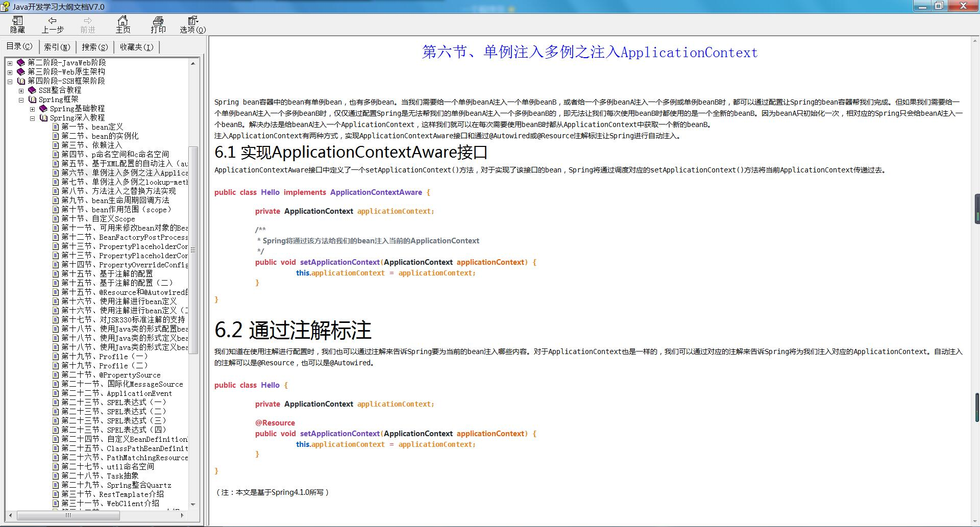Open the 收藏夹 tab

tap(137, 47)
